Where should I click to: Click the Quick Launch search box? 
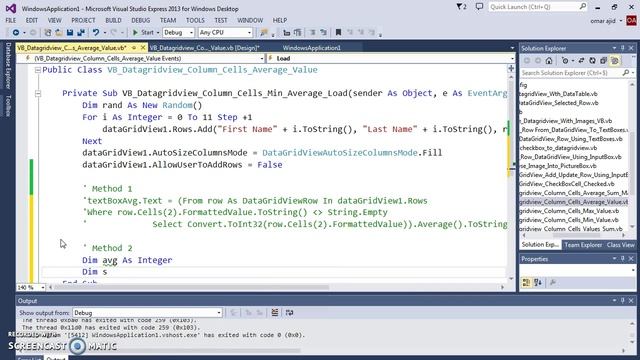(x=538, y=7)
